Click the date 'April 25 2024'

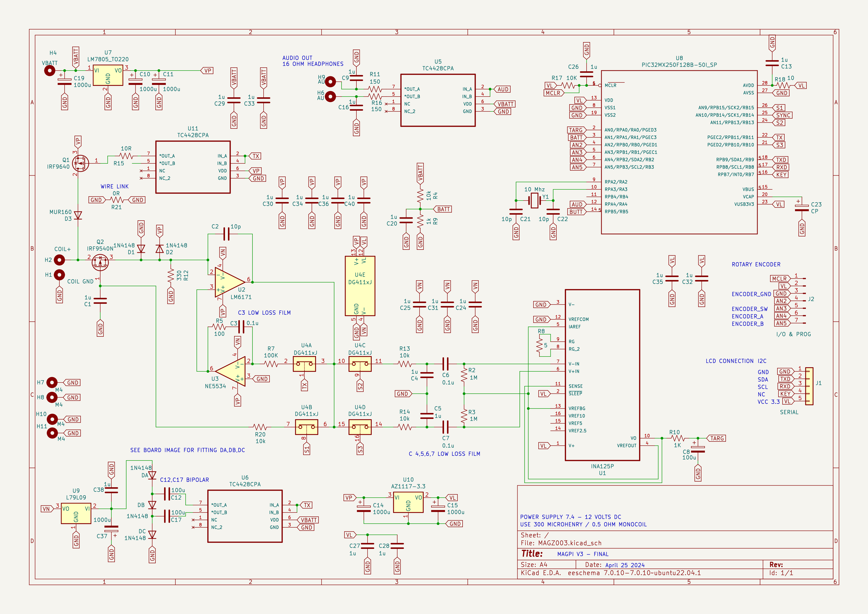(x=624, y=565)
